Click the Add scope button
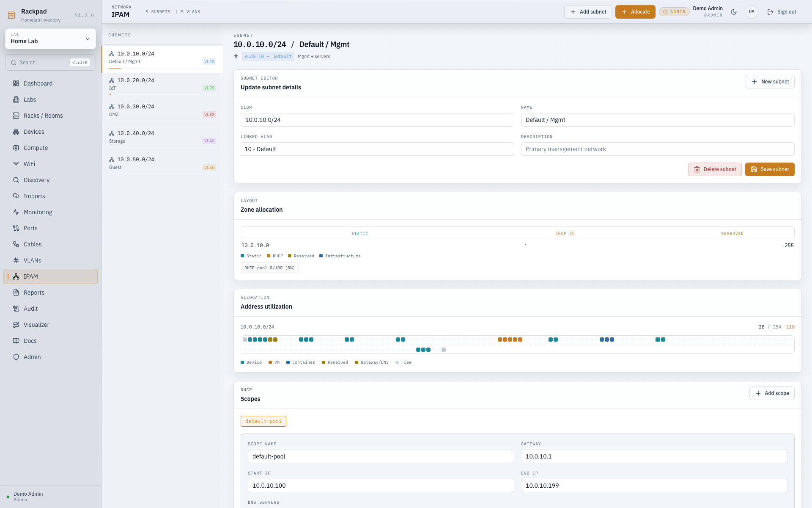This screenshot has width=812, height=508. pos(772,393)
